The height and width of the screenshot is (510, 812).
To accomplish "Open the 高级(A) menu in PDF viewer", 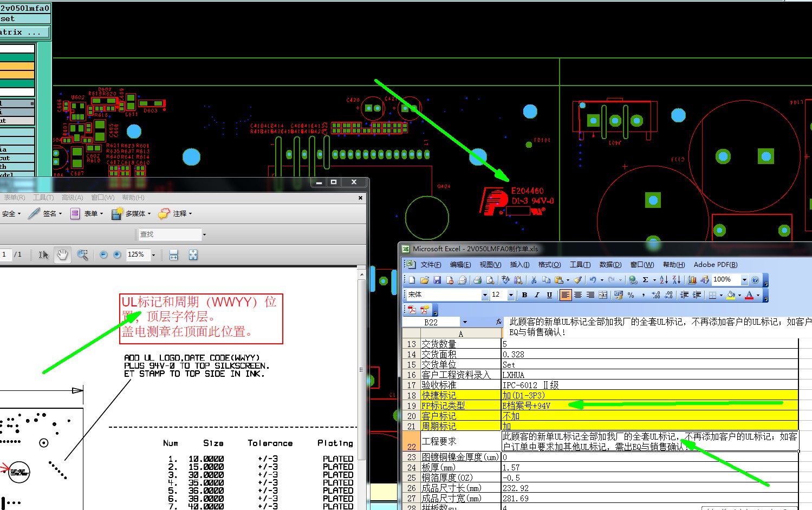I will [72, 198].
